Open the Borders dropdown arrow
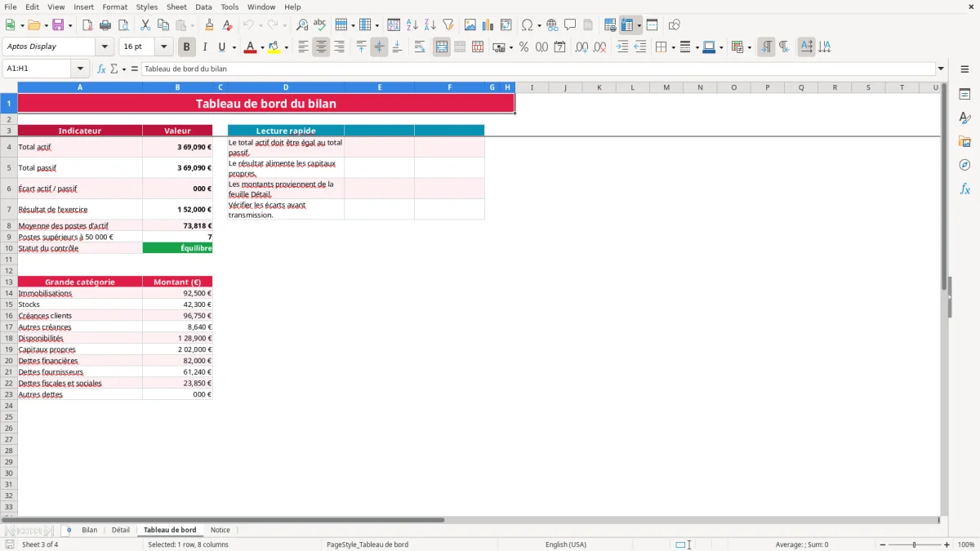 click(x=672, y=47)
